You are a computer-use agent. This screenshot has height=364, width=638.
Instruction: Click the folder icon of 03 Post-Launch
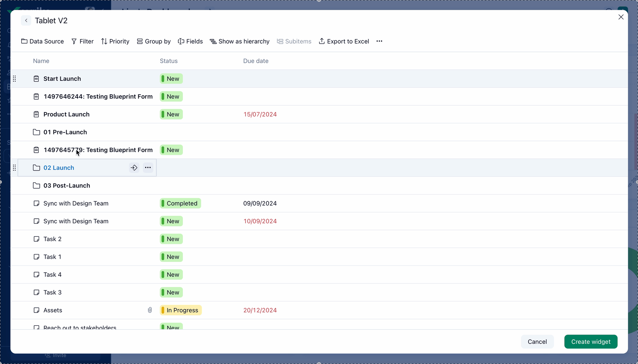(x=36, y=185)
